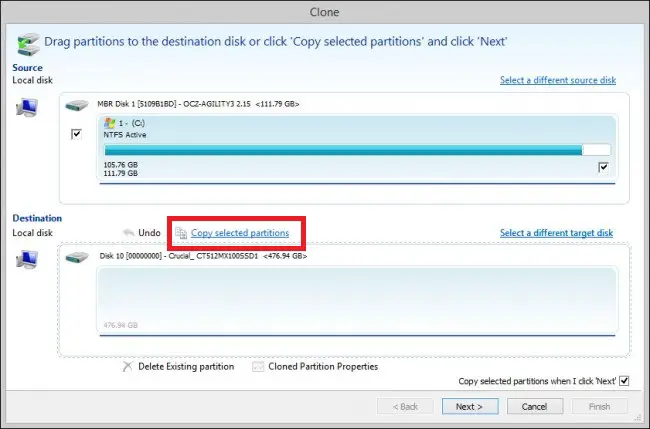650x429 pixels.
Task: Click the MBR Disk 1 drive icon
Action: [77, 104]
